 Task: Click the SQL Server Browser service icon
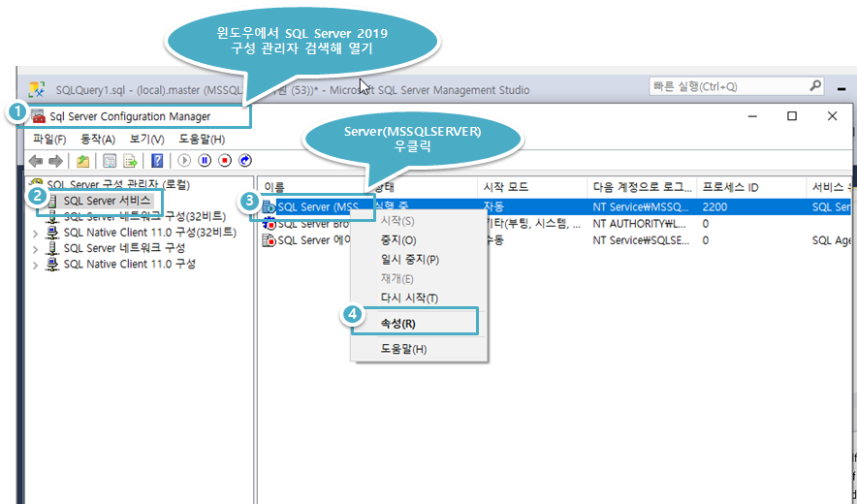point(269,224)
